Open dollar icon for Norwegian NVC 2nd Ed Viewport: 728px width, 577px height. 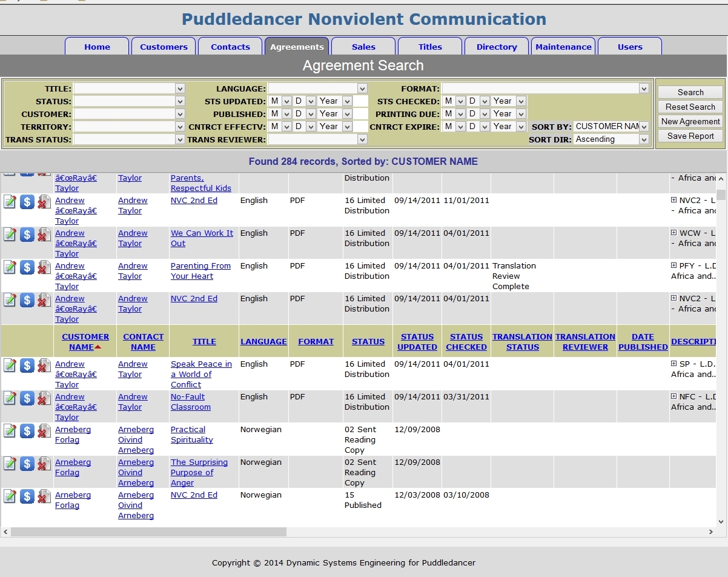pyautogui.click(x=27, y=496)
